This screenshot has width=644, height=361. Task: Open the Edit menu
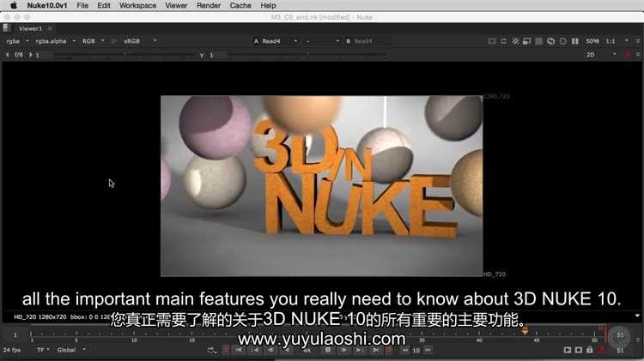(x=104, y=5)
